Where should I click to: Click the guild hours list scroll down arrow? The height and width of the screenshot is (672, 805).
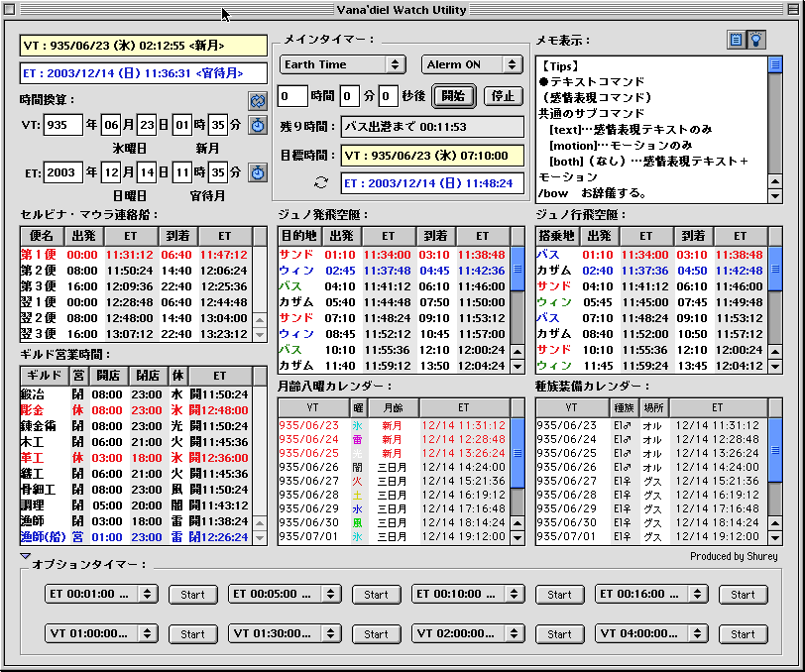(x=260, y=537)
